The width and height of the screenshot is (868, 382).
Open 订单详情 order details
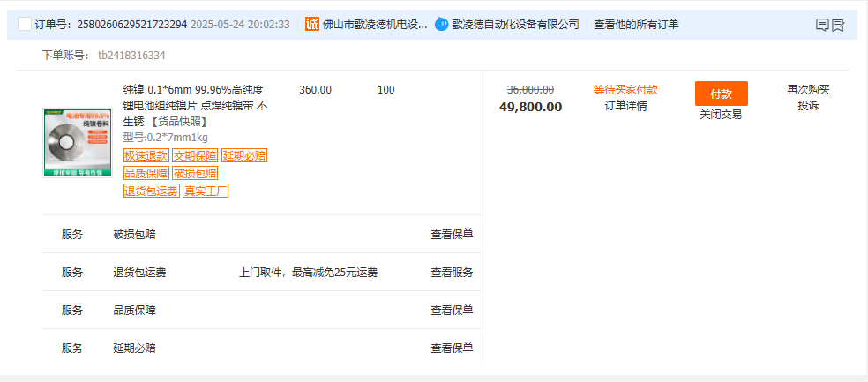click(625, 106)
